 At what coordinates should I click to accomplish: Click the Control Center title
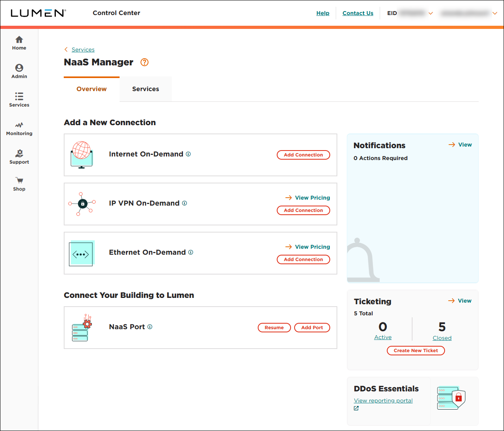point(116,13)
